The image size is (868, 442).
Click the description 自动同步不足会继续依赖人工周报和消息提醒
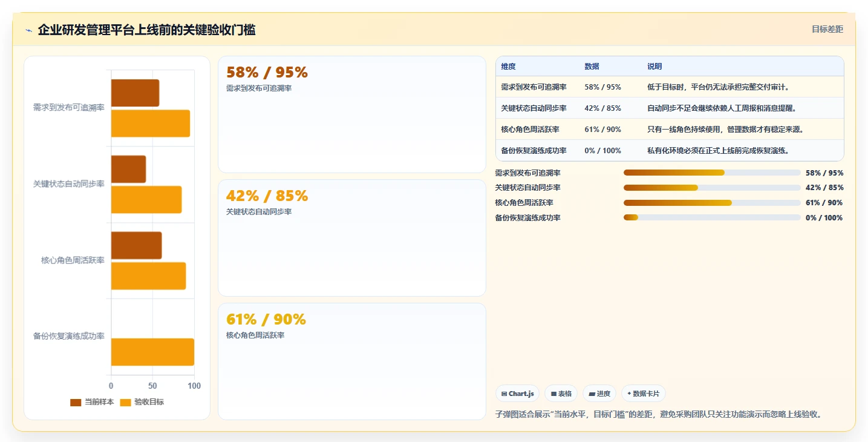point(722,108)
